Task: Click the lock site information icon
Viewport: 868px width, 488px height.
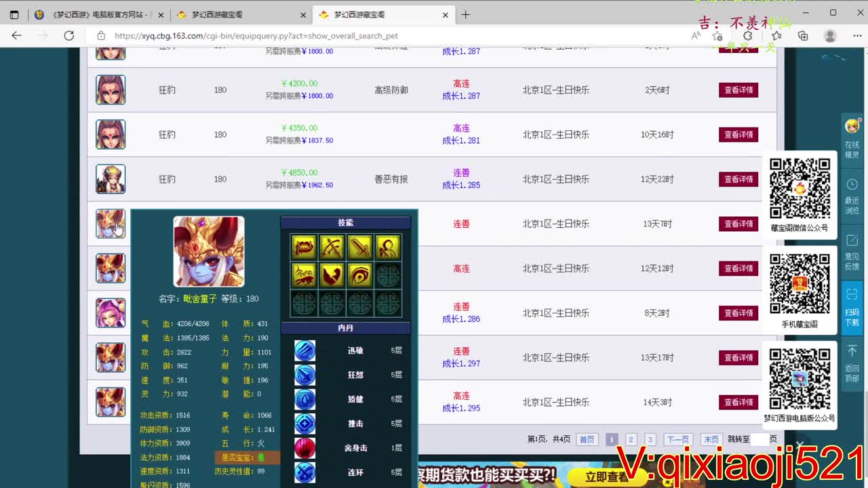Action: (101, 36)
